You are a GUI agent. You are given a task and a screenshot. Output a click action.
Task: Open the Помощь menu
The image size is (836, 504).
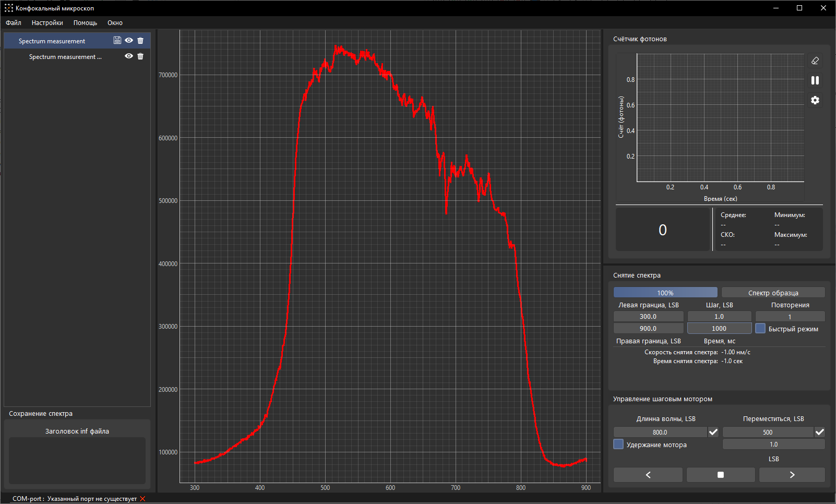tap(85, 23)
